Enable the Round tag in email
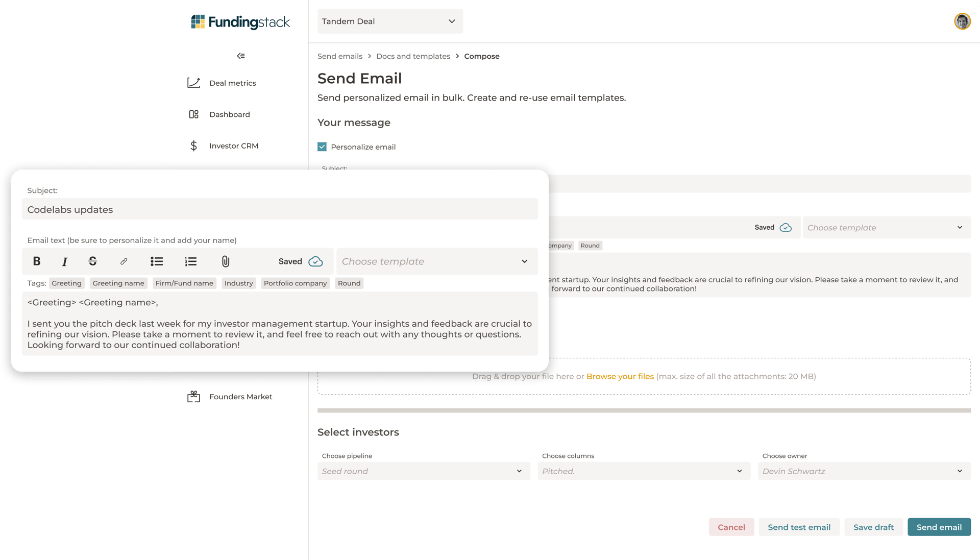This screenshot has height=560, width=980. [x=349, y=283]
